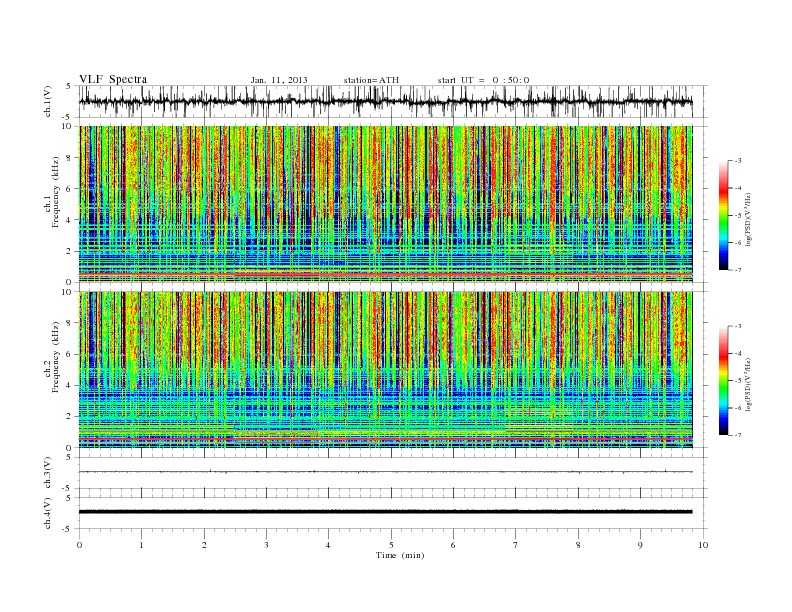Screen dimensions: 792x612
Task: Click the "4" kHz tick of ch.2 spectrogram
Action: pos(69,386)
